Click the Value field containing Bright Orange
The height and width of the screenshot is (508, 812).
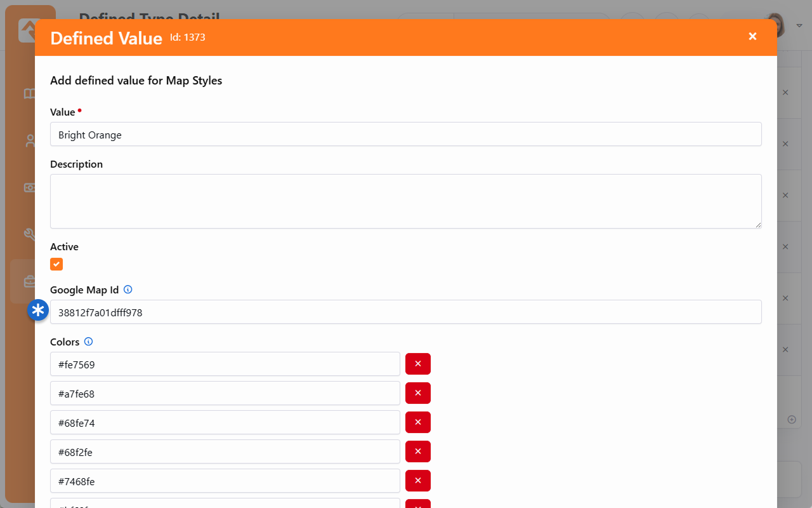click(405, 135)
